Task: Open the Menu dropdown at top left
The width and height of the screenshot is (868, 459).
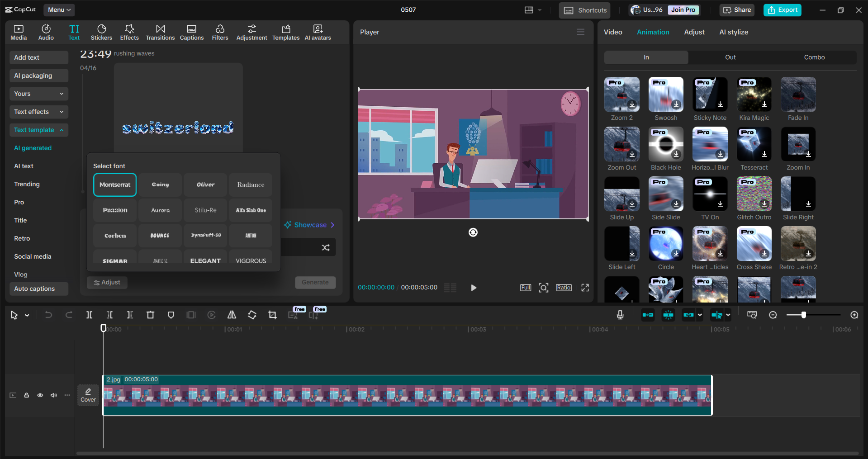Action: [x=58, y=9]
